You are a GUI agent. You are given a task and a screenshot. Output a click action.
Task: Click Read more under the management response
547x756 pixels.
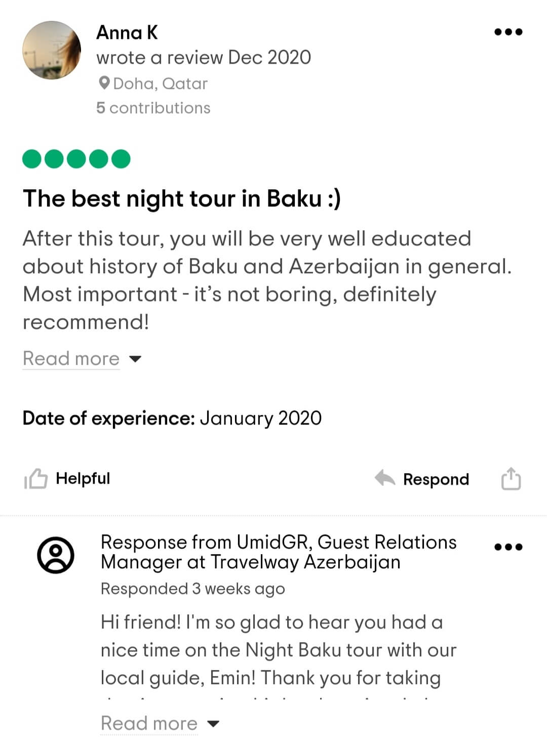[x=149, y=724]
